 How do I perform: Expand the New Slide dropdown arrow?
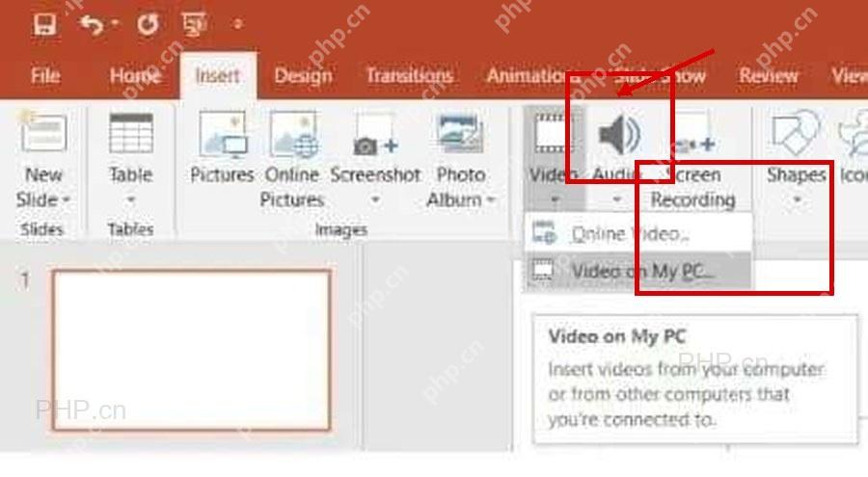67,199
